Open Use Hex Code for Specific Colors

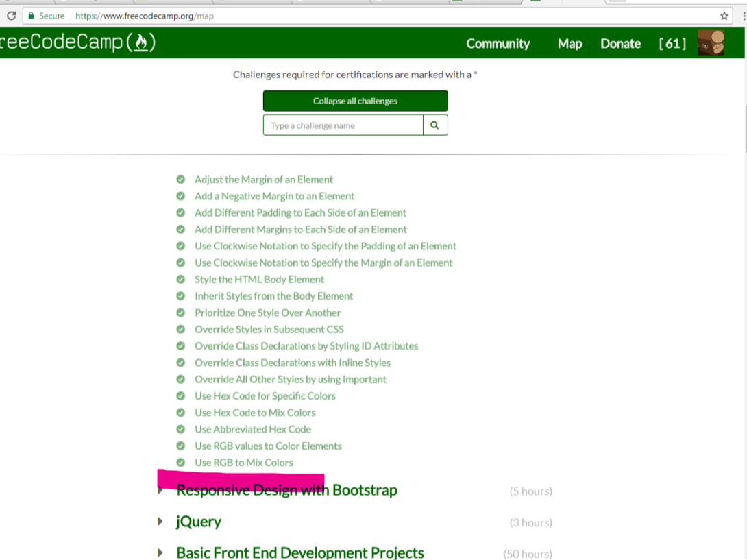pos(265,396)
